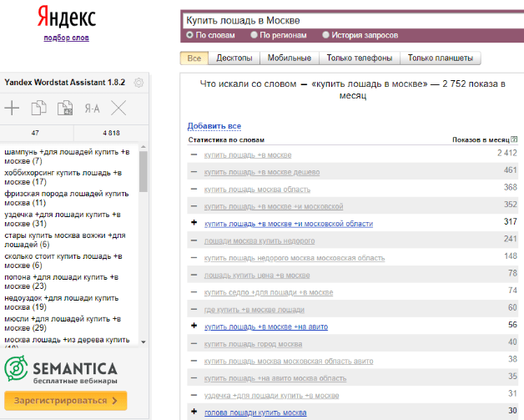Open 'купить лошадь +в москве +на авито' link
The width and height of the screenshot is (524, 420).
[266, 326]
